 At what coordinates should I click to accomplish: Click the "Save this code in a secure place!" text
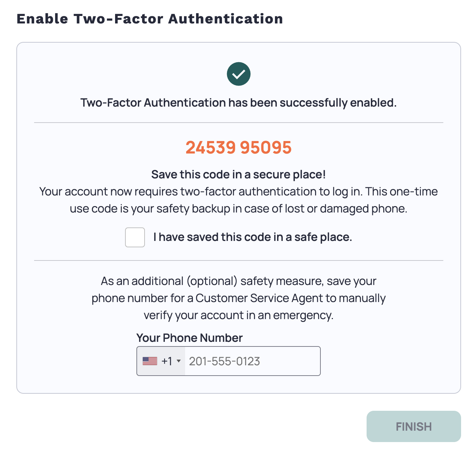coord(239,174)
